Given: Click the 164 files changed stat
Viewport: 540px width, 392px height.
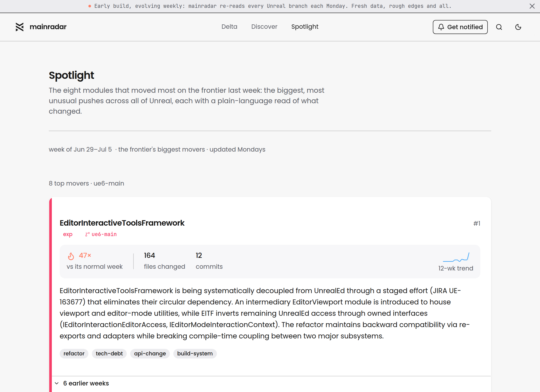Looking at the screenshot, I should tap(165, 261).
